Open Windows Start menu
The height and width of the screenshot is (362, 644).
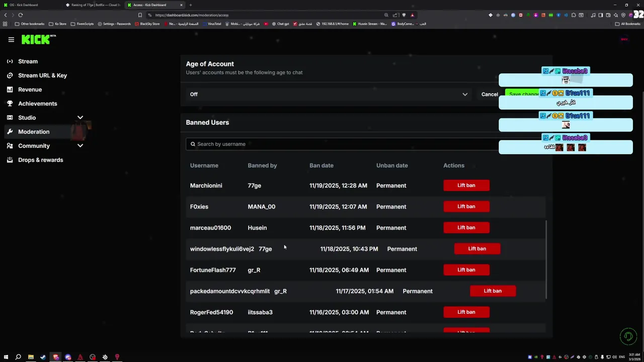pos(6,357)
